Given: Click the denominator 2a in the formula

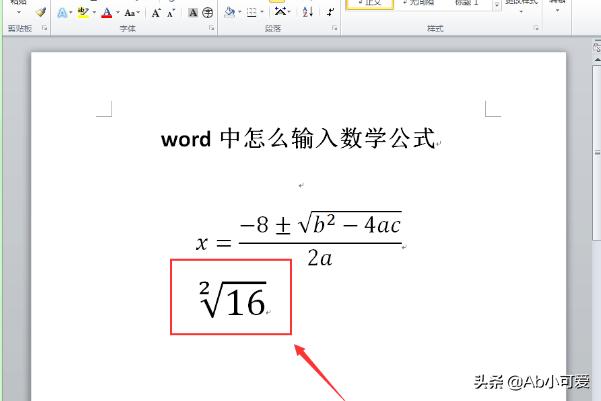Looking at the screenshot, I should click(x=320, y=258).
